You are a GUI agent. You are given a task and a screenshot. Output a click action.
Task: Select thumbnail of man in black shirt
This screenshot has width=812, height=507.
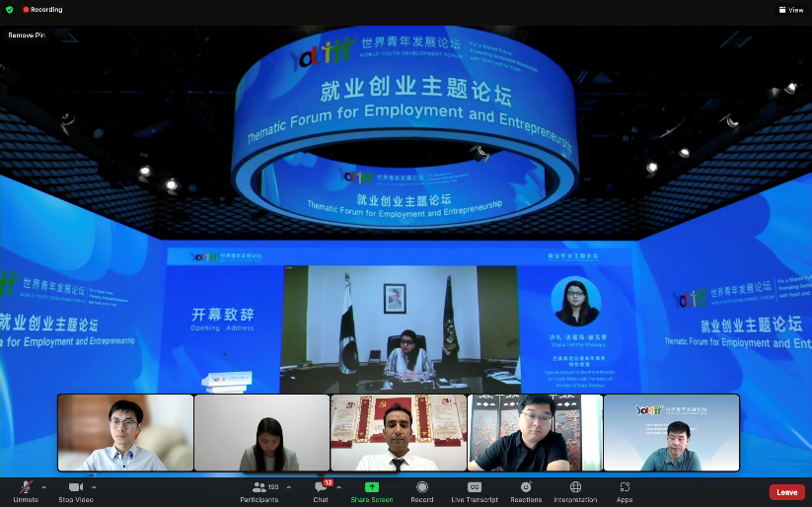tap(535, 433)
